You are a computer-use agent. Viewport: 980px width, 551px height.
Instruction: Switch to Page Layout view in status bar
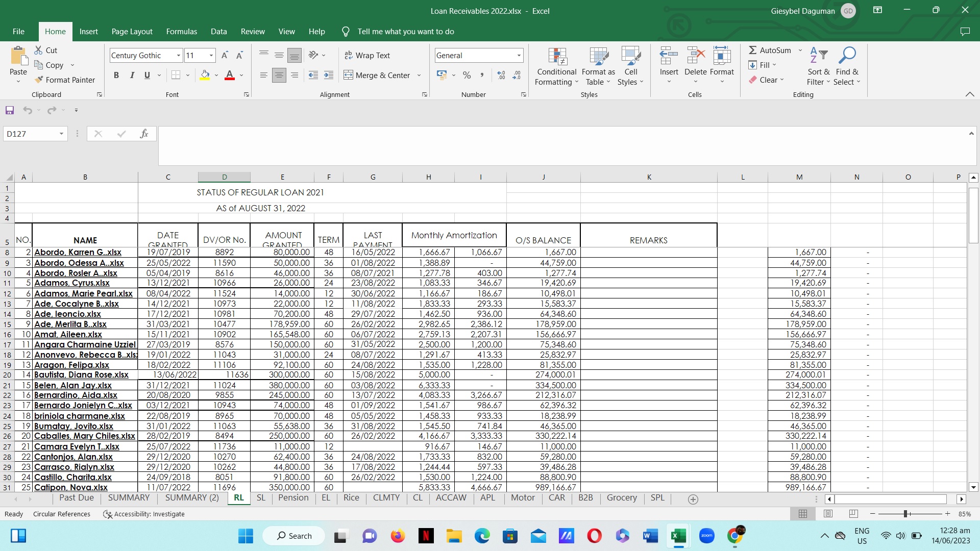click(828, 514)
